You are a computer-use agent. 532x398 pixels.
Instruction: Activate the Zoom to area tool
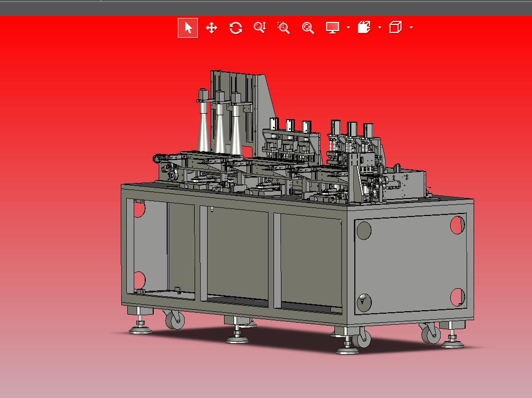coord(283,28)
